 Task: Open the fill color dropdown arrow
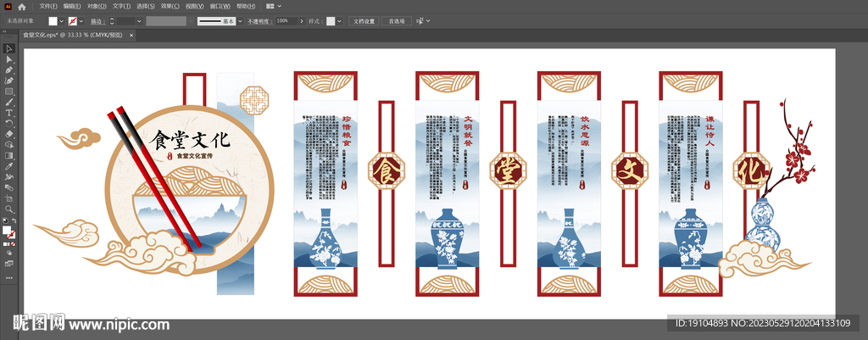click(x=61, y=21)
